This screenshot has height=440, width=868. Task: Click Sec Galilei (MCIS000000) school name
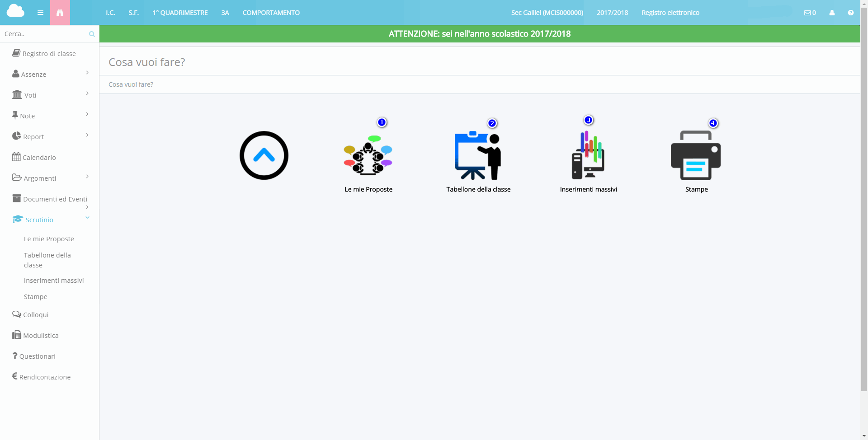547,13
